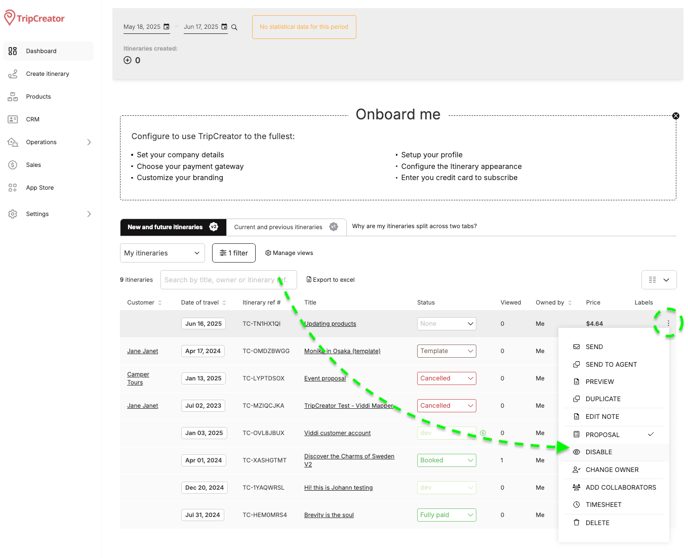Open the three-dot menu for Updating products
This screenshot has width=688, height=558.
[668, 323]
